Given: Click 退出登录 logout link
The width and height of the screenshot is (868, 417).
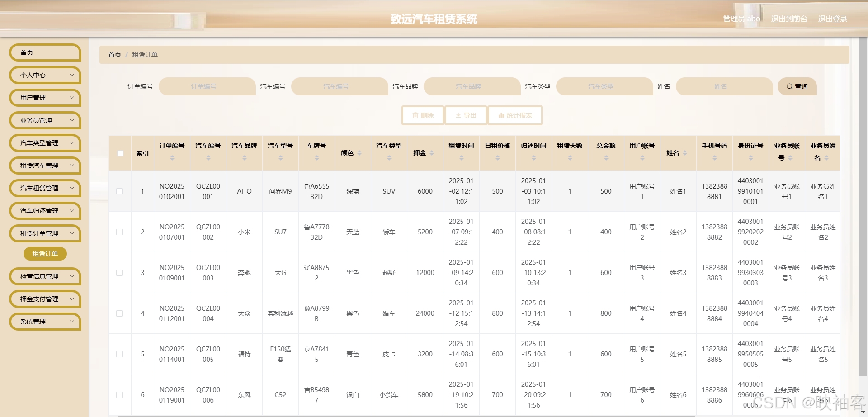Looking at the screenshot, I should (832, 19).
